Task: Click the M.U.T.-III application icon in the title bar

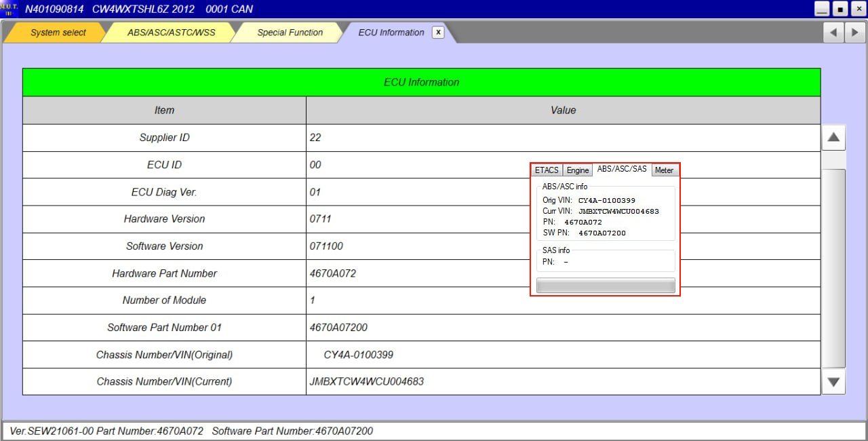Action: [x=9, y=9]
